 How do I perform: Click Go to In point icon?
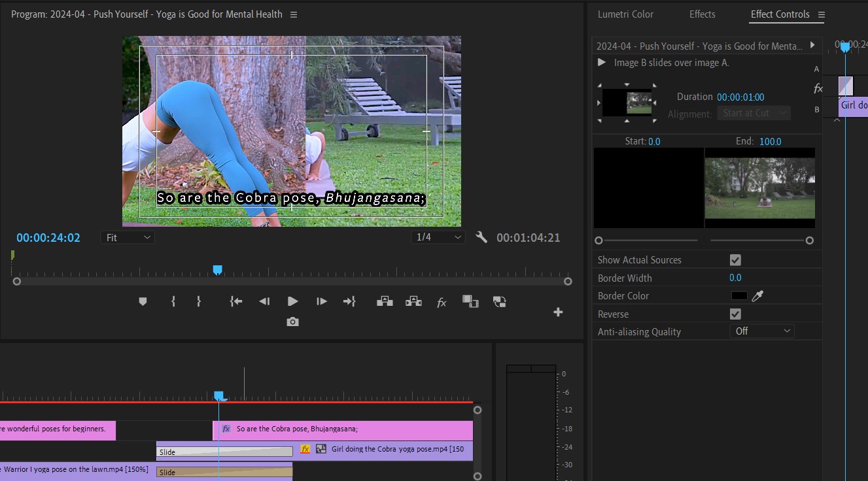pyautogui.click(x=235, y=301)
